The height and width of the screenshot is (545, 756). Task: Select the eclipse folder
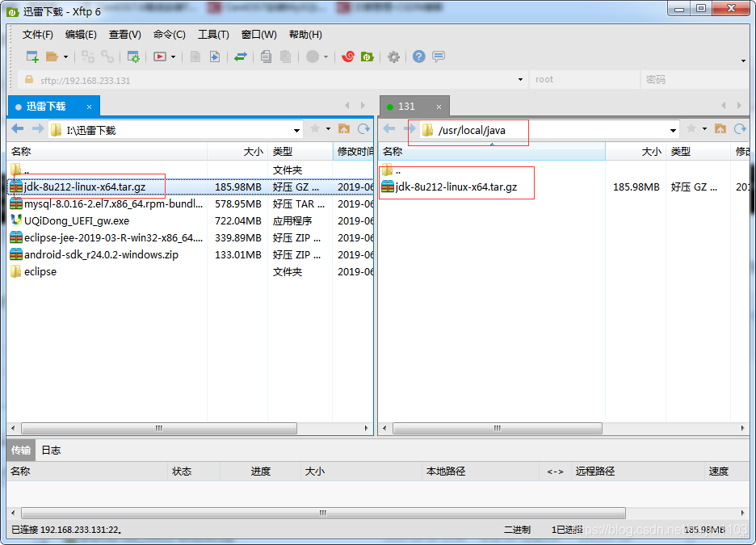pyautogui.click(x=191, y=271)
